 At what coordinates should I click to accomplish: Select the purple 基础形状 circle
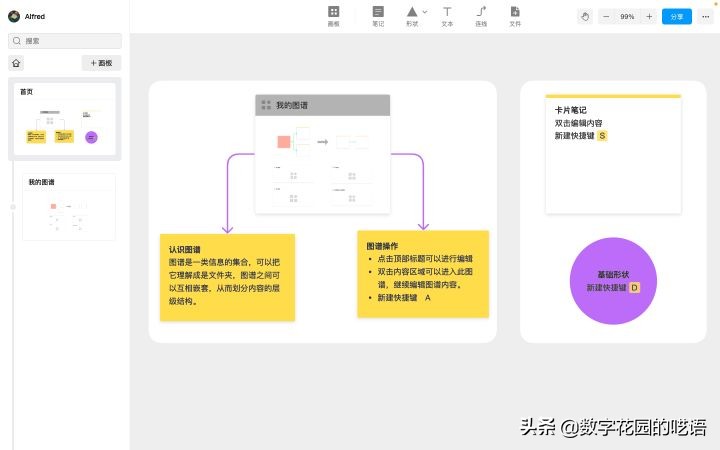tap(613, 281)
